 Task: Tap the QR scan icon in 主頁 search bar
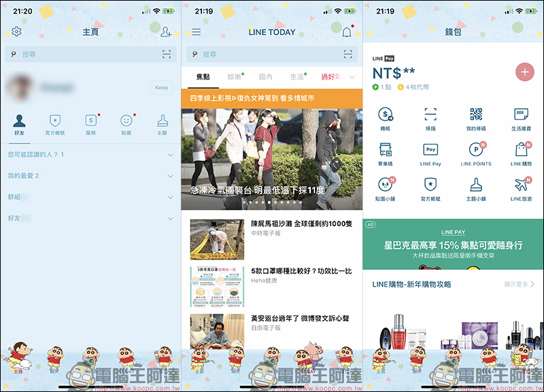coord(167,54)
